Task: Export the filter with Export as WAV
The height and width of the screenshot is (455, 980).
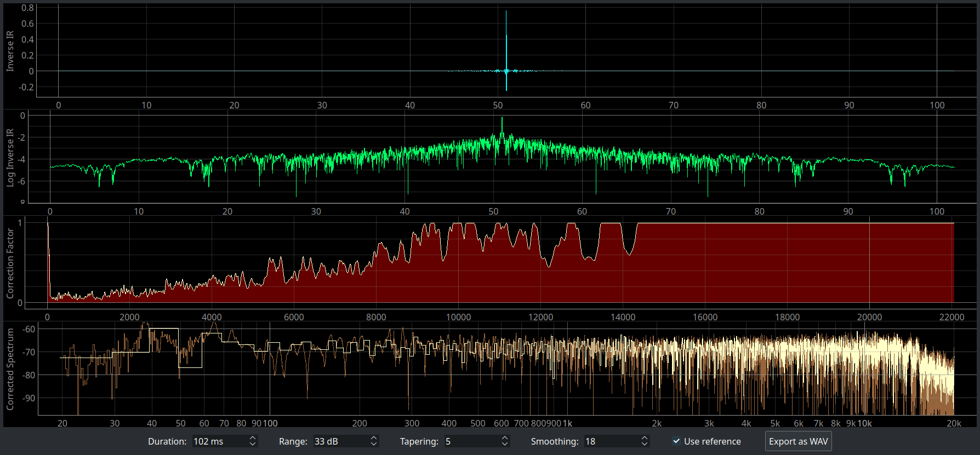Action: pyautogui.click(x=798, y=441)
